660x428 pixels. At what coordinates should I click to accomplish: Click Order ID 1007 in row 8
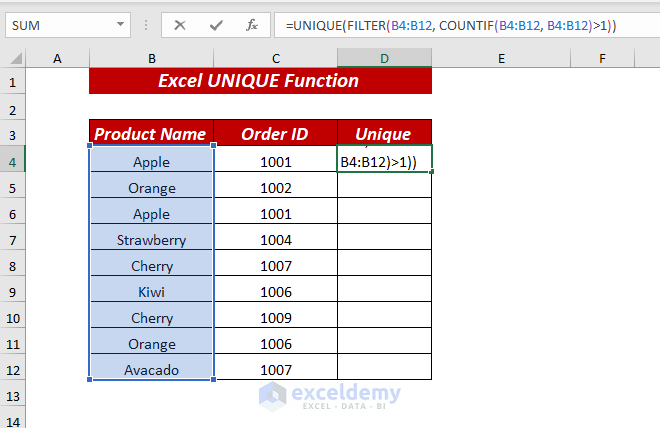tap(276, 263)
